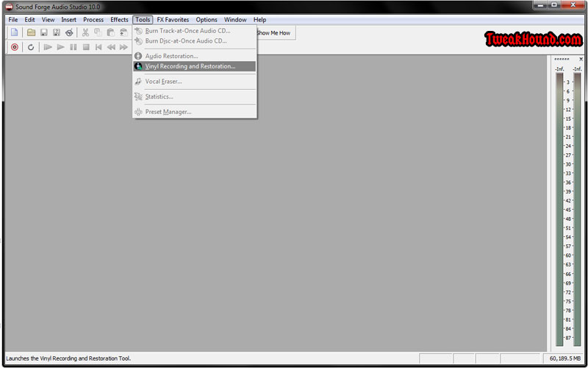Open the Help menu
Image resolution: width=588 pixels, height=368 pixels.
point(259,20)
